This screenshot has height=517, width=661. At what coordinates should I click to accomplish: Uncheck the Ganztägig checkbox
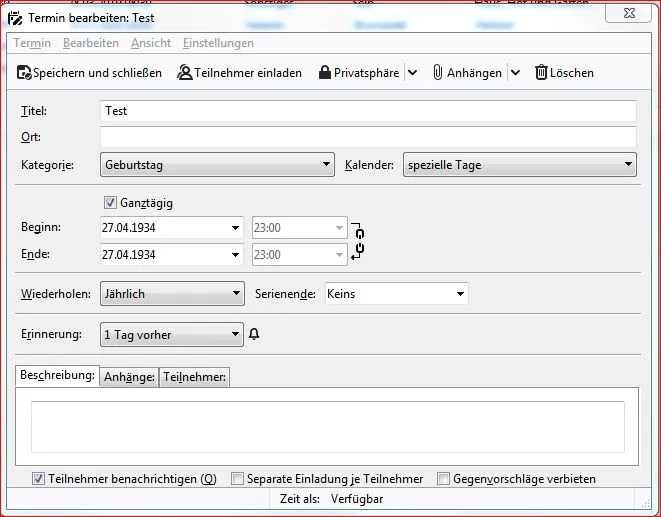[110, 203]
